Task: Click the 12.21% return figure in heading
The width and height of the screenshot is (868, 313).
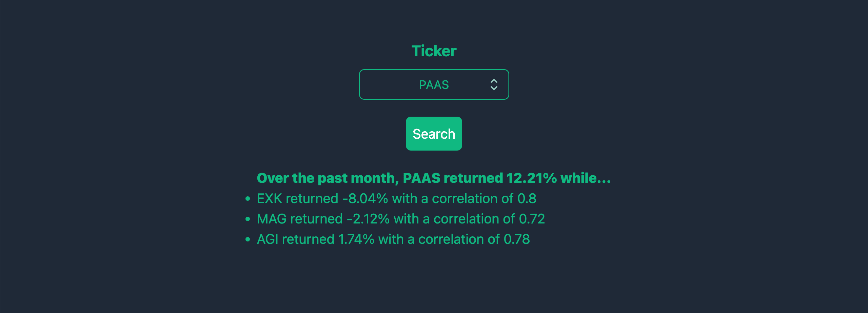Action: [531, 178]
